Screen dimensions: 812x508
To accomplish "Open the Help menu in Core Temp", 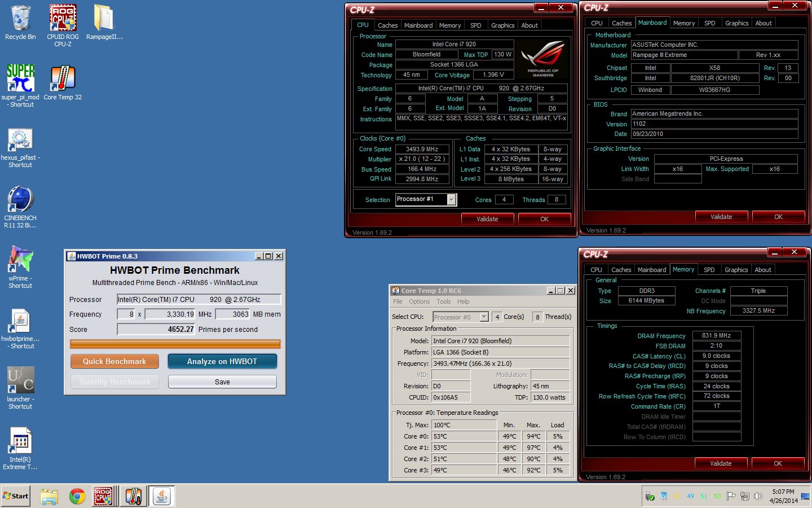I will [464, 301].
